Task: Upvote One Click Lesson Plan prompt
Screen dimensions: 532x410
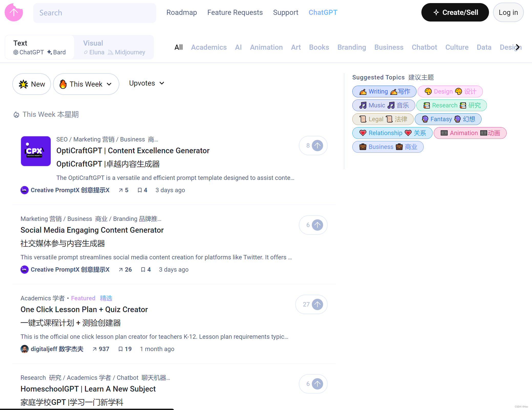Action: pyautogui.click(x=317, y=304)
